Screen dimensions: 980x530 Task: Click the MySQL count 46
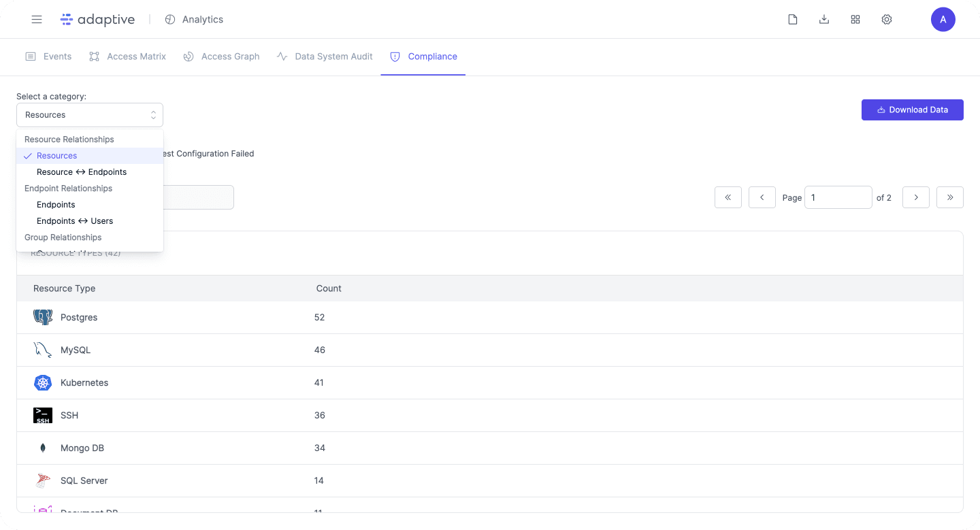[x=320, y=350]
